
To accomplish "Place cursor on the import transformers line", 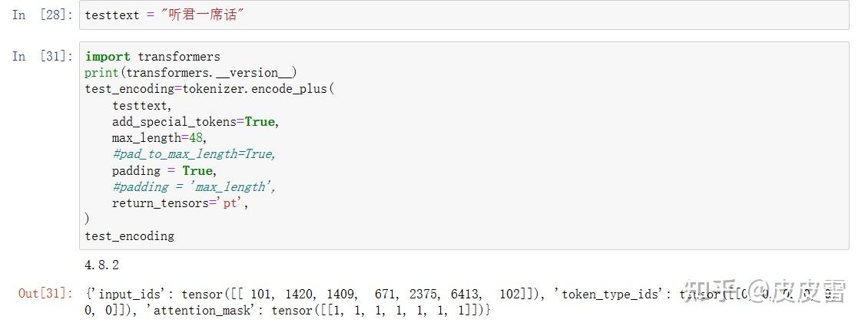I will click(x=152, y=57).
